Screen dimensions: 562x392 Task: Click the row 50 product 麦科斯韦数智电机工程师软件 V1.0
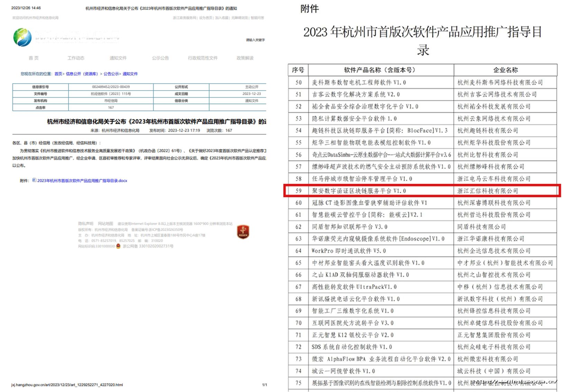[359, 82]
